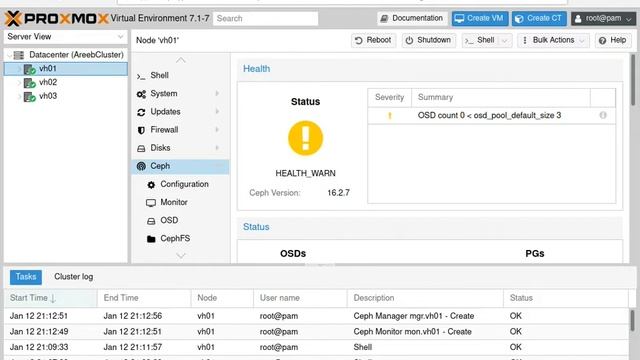Focus the Search input field
The image size is (640, 360).
[x=265, y=18]
